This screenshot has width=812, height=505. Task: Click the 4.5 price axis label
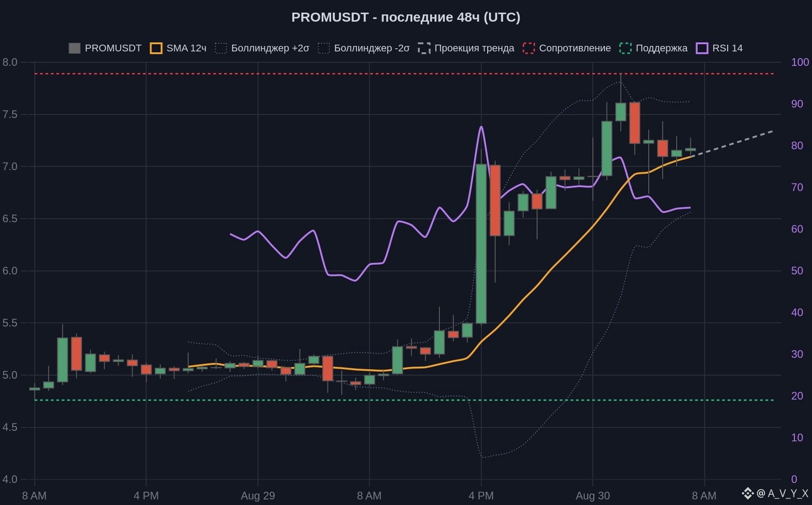click(x=10, y=427)
